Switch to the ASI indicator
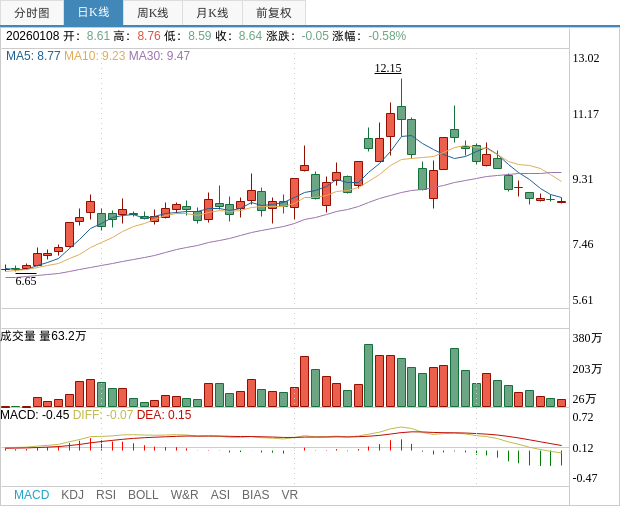 click(x=220, y=495)
